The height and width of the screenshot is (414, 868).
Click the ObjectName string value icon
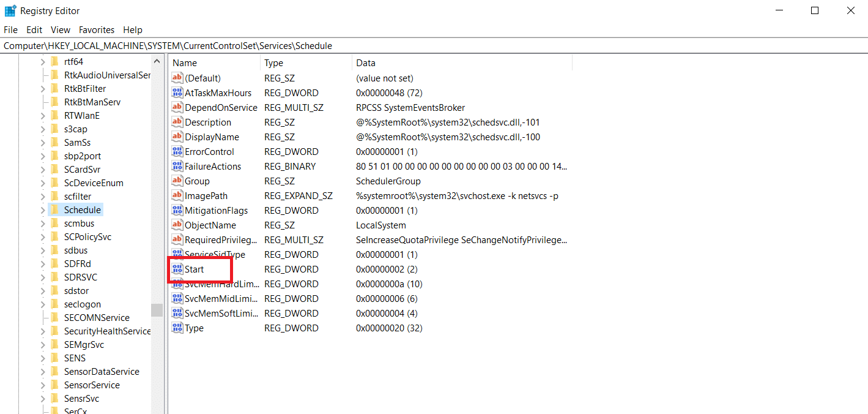(x=177, y=225)
